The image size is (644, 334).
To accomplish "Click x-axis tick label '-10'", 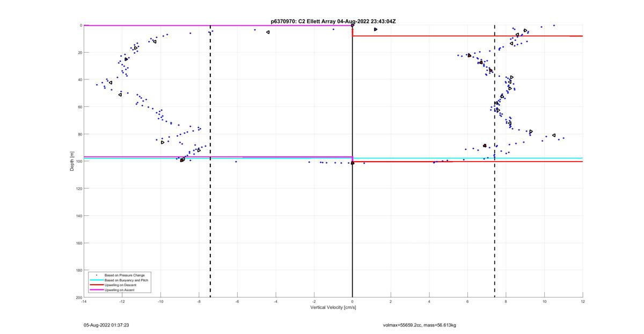I will click(160, 302).
